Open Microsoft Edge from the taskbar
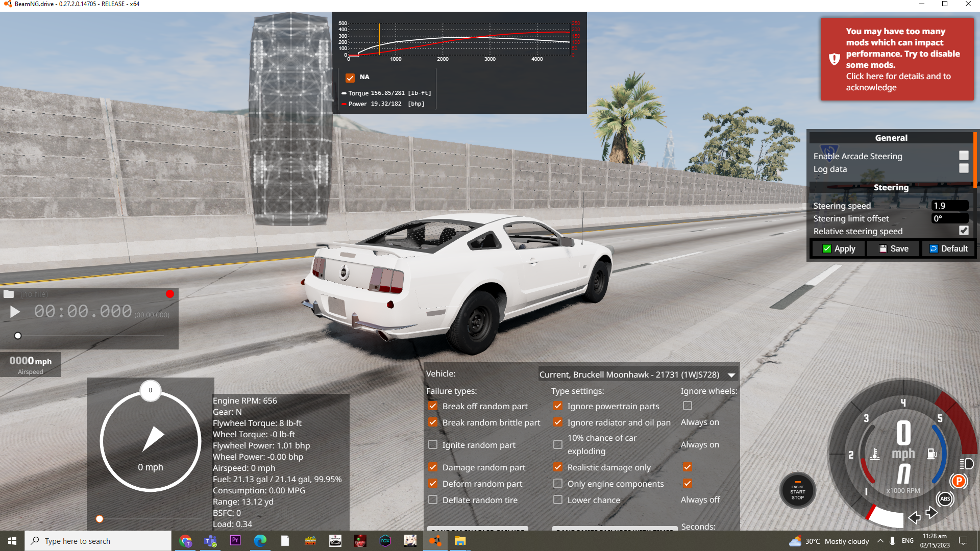The width and height of the screenshot is (980, 551). click(260, 541)
